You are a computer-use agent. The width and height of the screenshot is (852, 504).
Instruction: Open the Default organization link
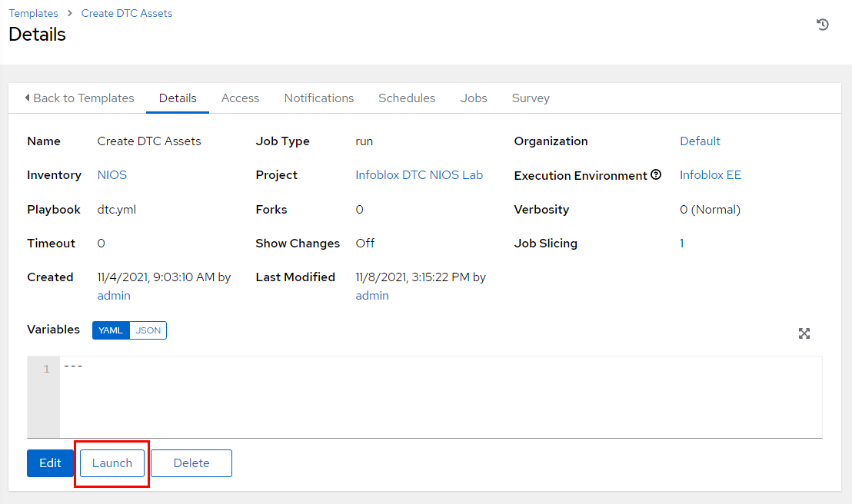point(700,141)
